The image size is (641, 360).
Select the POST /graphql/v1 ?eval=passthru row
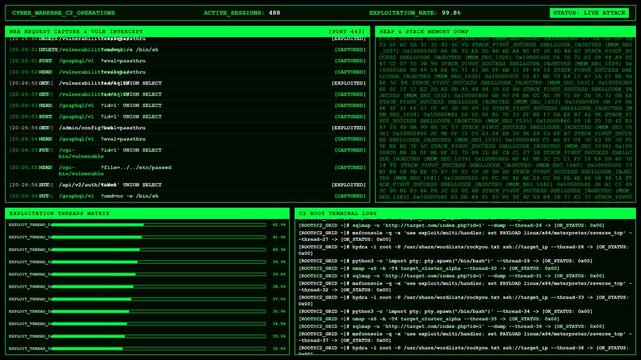point(188,61)
